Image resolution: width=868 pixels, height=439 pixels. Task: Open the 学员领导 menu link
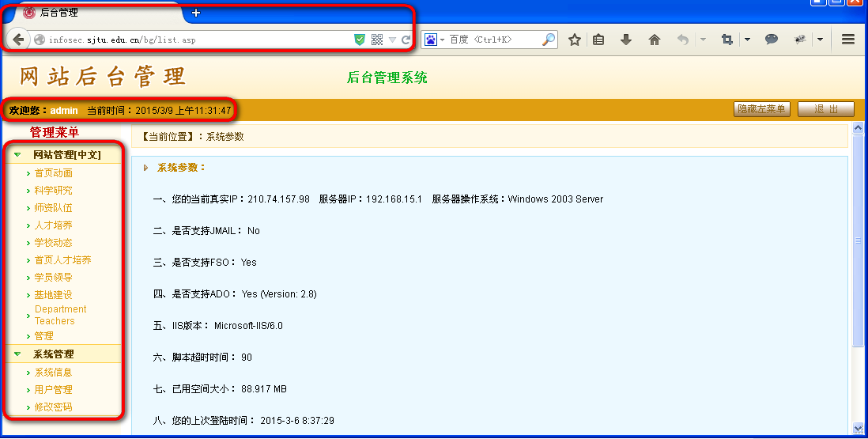(x=53, y=278)
